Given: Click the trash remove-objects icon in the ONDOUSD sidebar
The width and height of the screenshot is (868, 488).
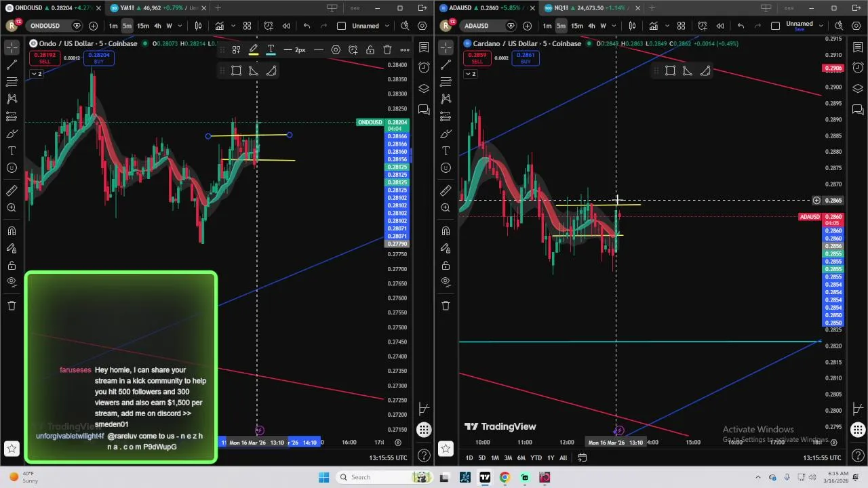Looking at the screenshot, I should (12, 306).
